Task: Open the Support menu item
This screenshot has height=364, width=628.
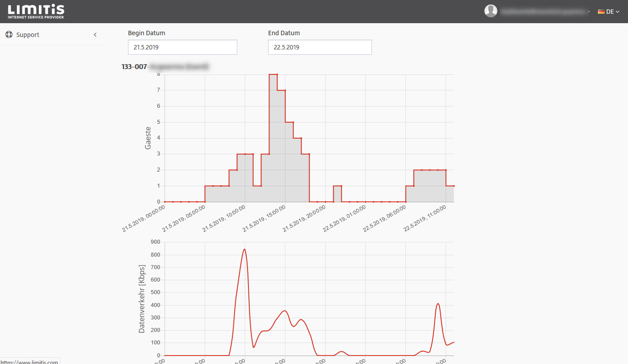Action: [28, 35]
